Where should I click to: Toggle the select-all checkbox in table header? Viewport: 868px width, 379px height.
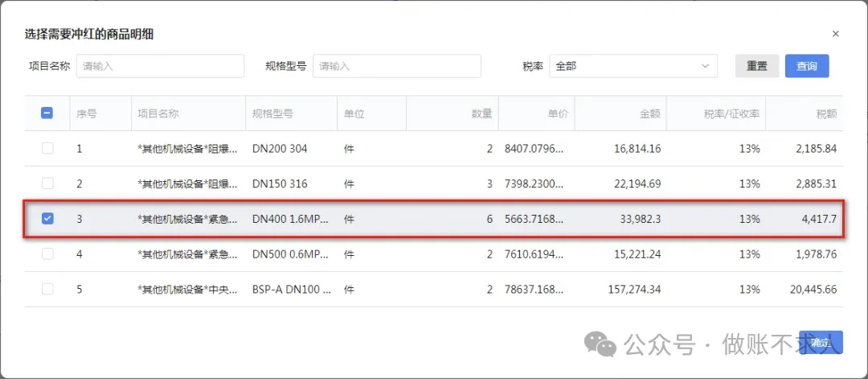pyautogui.click(x=47, y=113)
